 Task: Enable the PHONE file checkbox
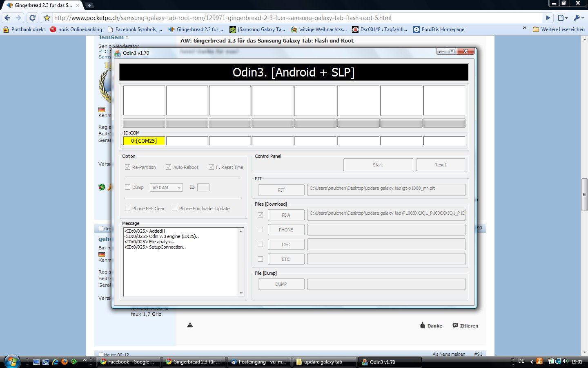point(260,230)
